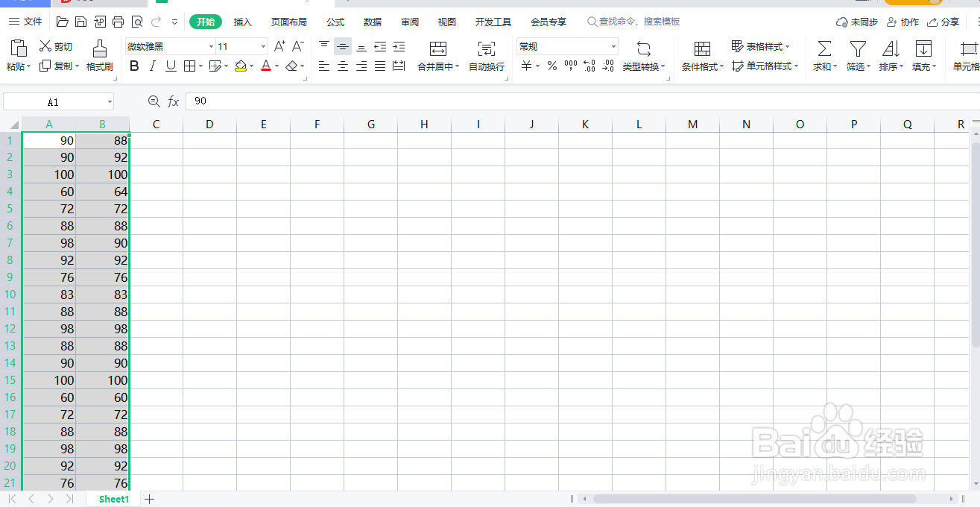Screen dimensions: 980x507
Task: Open the 开发工具 tab
Action: [x=493, y=22]
